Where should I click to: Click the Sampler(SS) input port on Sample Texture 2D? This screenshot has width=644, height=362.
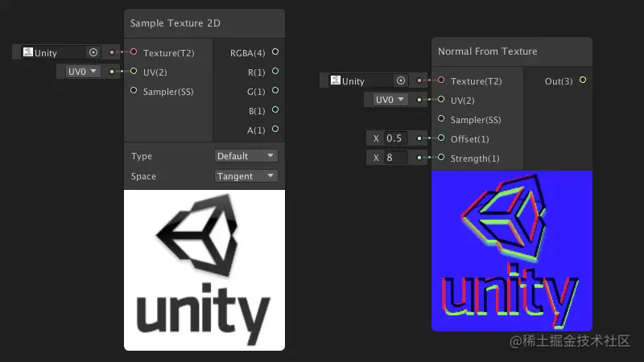[134, 90]
